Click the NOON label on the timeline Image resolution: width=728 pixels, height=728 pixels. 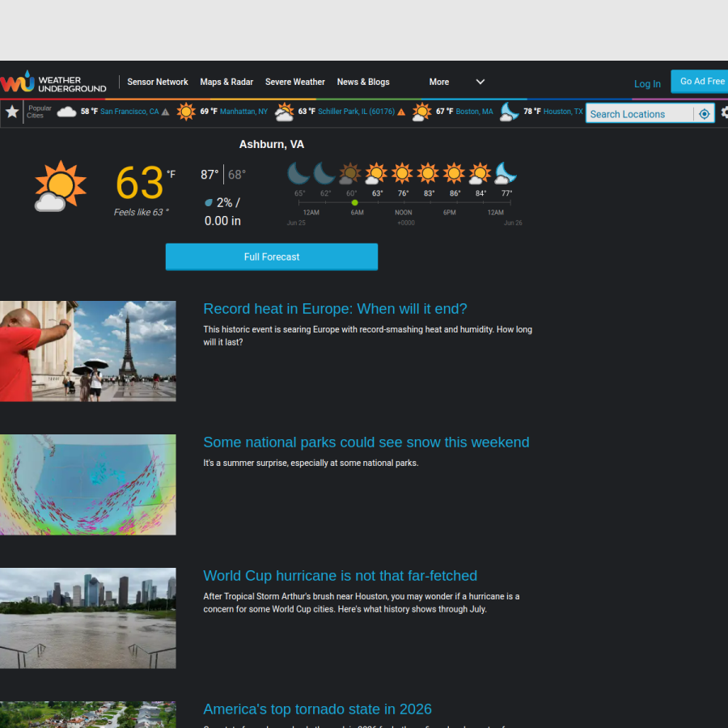404,213
